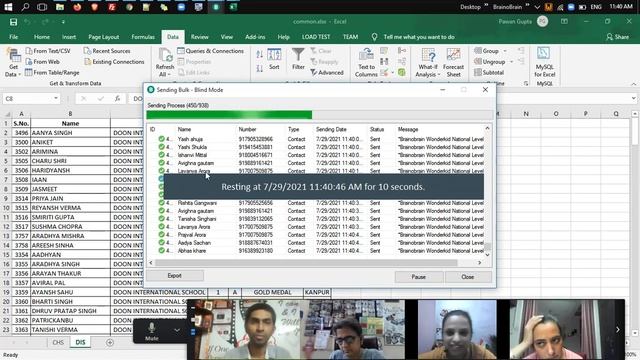This screenshot has width=640, height=360.
Task: Select the Yash ahuja row
Action: pyautogui.click(x=316, y=139)
